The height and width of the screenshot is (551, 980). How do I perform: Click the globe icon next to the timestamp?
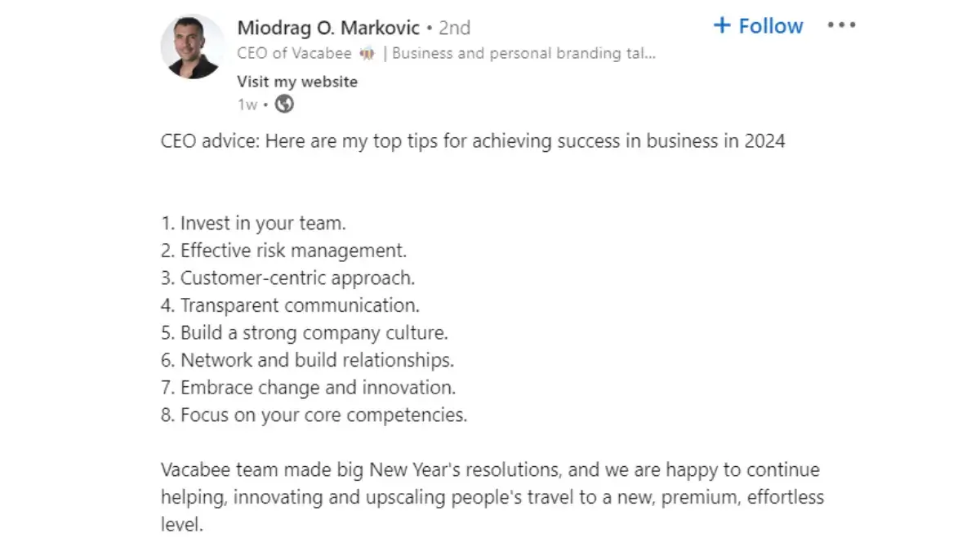283,104
